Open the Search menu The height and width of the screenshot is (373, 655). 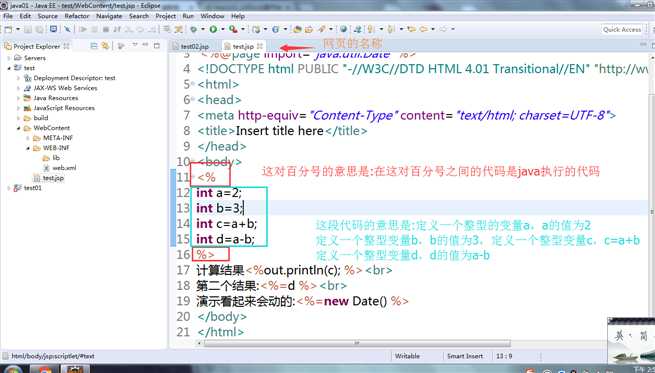[139, 16]
